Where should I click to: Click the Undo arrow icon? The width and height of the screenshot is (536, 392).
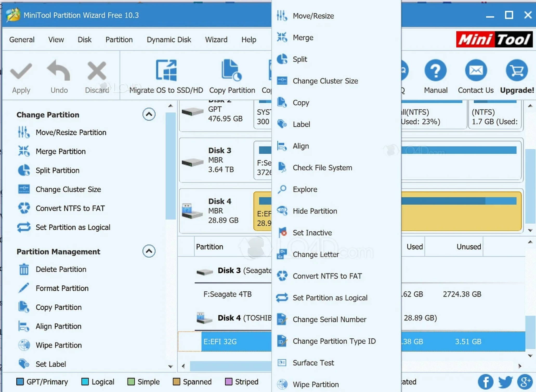(x=59, y=70)
